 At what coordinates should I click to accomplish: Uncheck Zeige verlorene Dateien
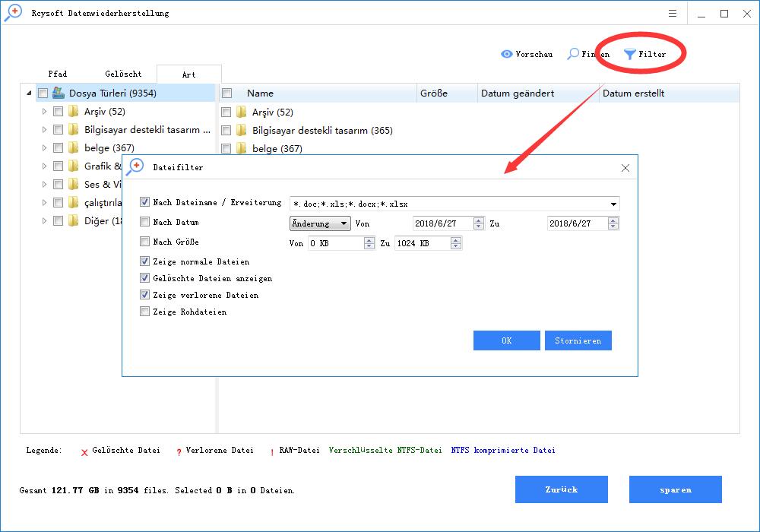click(x=144, y=294)
